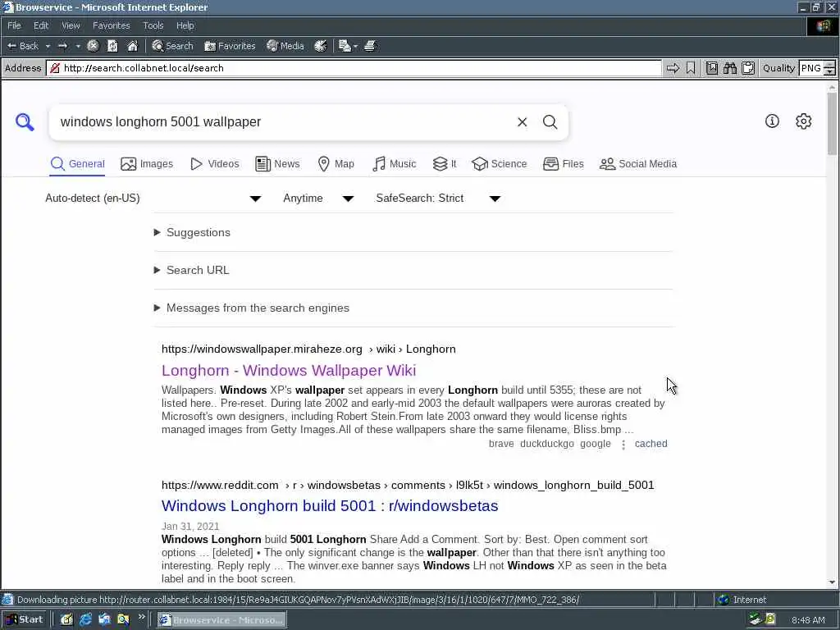The width and height of the screenshot is (840, 630).
Task: Open the three-dot menu beside cached
Action: pyautogui.click(x=623, y=445)
